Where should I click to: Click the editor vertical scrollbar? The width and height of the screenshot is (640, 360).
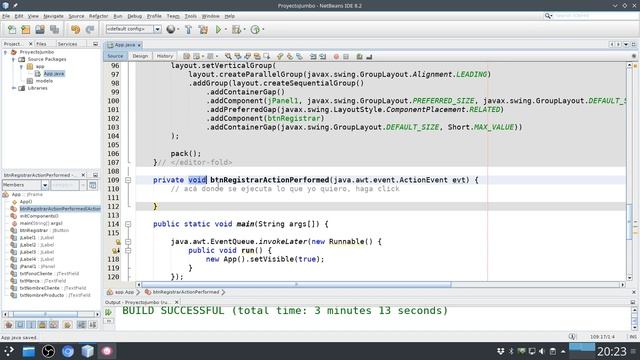click(x=629, y=171)
